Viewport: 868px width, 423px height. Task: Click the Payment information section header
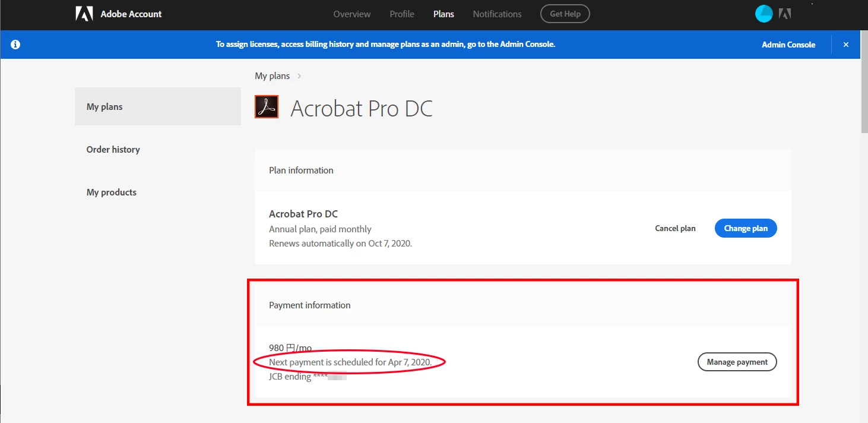523,305
